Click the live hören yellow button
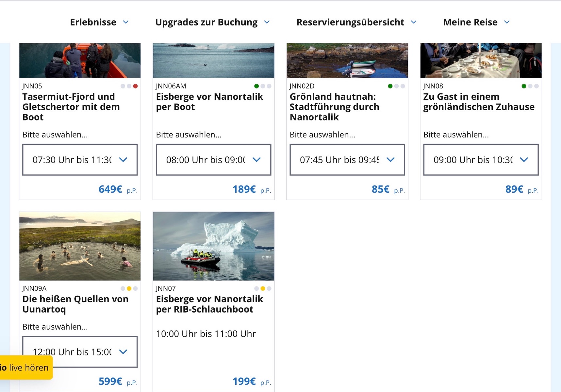The image size is (561, 392). coord(26,367)
